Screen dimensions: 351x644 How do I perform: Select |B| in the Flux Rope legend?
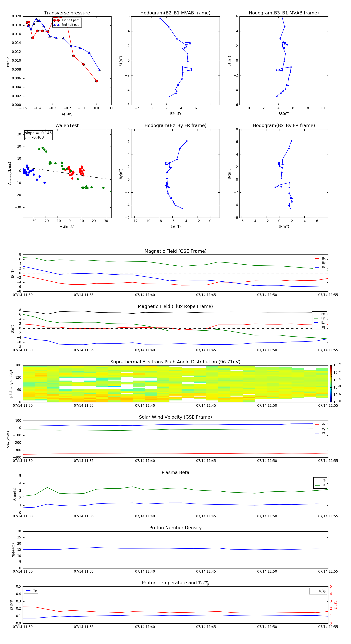click(x=320, y=327)
